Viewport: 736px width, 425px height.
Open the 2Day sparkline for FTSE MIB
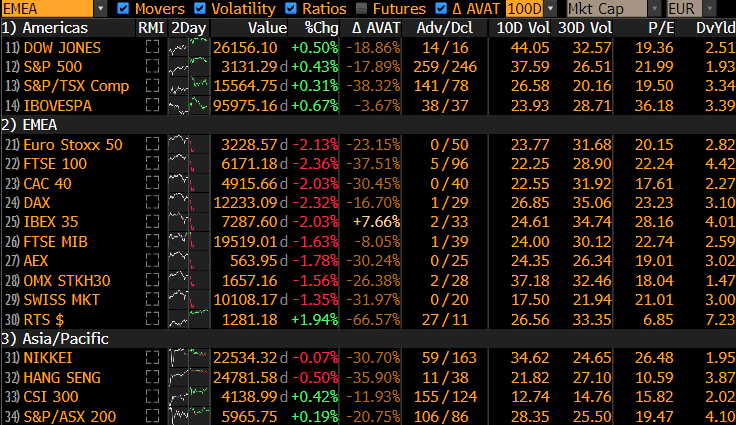click(x=189, y=241)
